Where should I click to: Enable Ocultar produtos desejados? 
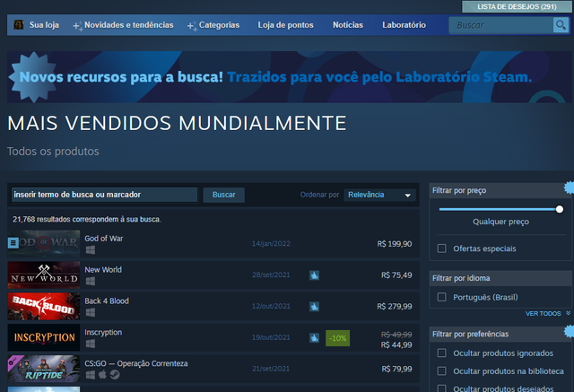click(x=442, y=388)
